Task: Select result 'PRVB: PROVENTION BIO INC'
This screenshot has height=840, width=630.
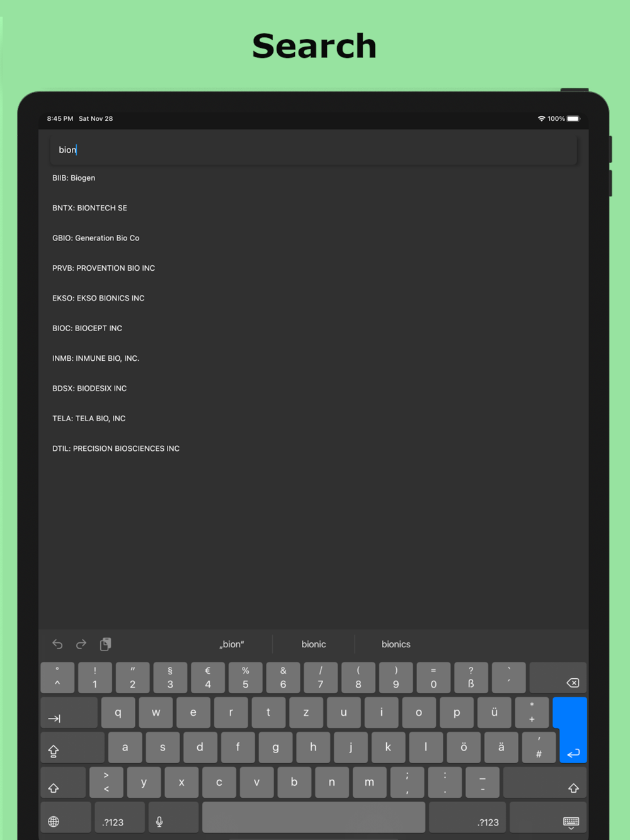Action: [103, 268]
